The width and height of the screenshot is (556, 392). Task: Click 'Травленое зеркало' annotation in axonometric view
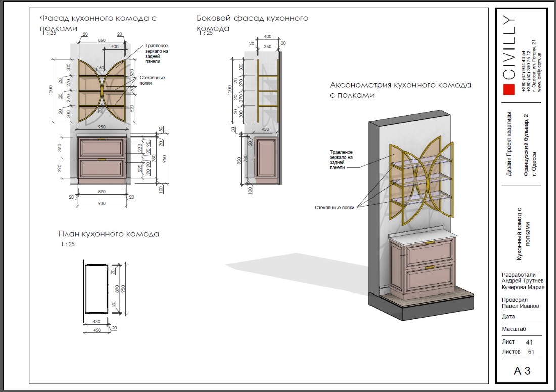point(341,159)
